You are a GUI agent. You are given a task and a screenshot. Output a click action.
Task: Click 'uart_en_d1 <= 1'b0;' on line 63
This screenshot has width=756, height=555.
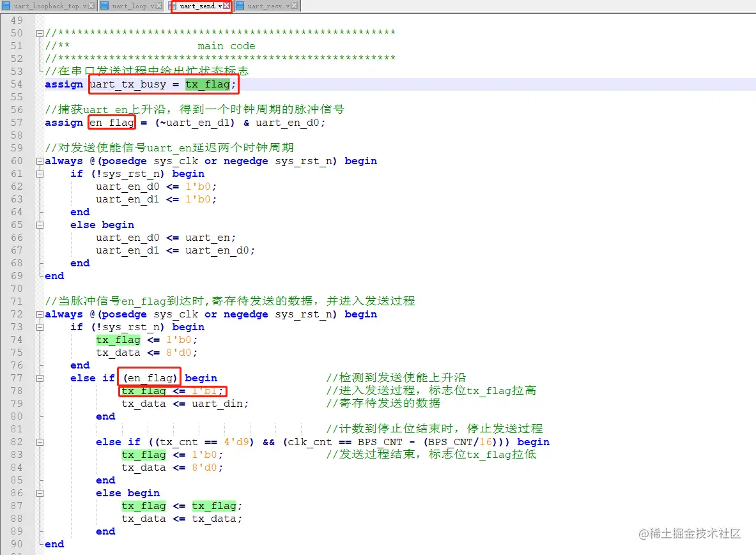(156, 199)
